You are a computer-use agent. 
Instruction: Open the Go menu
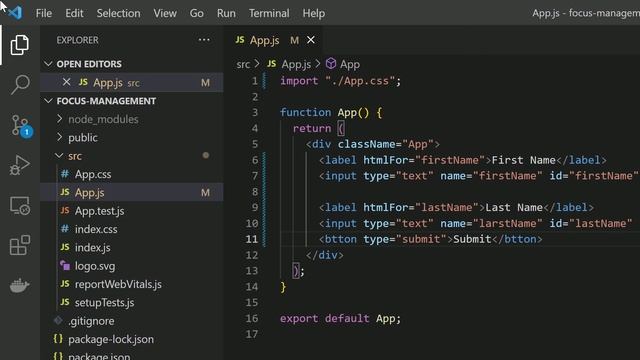196,13
